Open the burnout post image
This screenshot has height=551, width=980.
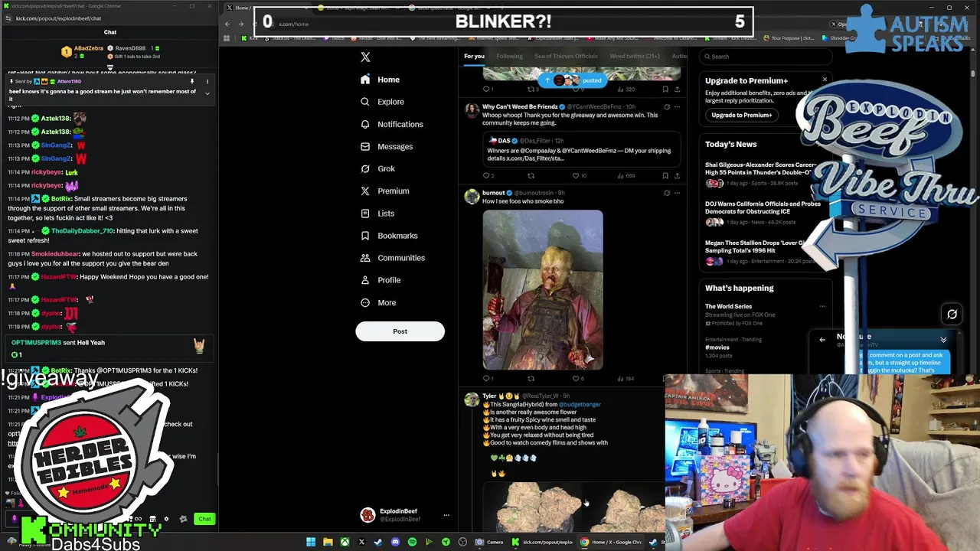click(543, 290)
